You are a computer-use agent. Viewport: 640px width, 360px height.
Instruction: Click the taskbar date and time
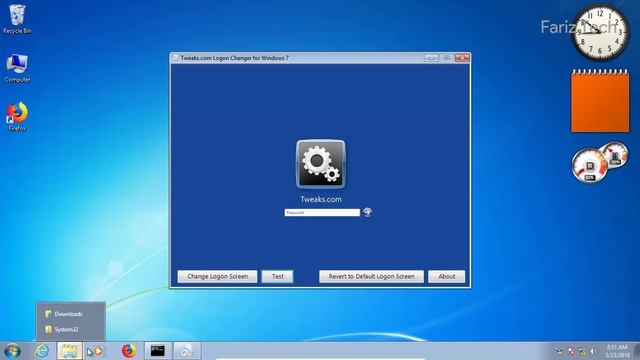[617, 351]
